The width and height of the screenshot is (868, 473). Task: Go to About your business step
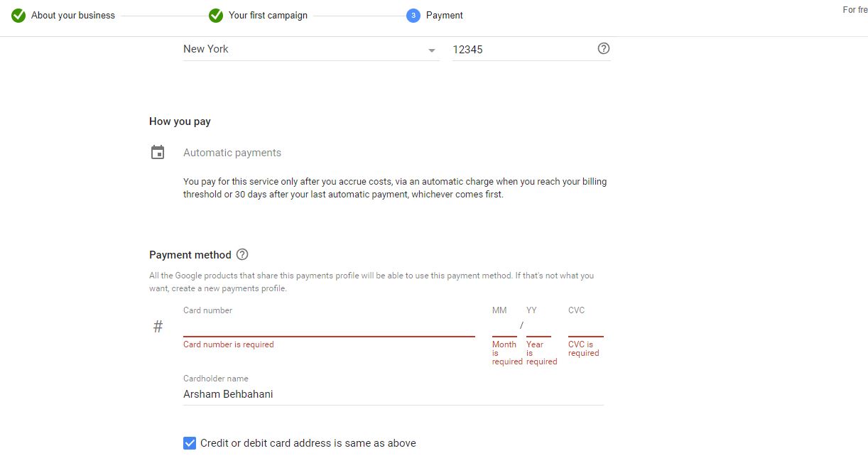[x=72, y=16]
